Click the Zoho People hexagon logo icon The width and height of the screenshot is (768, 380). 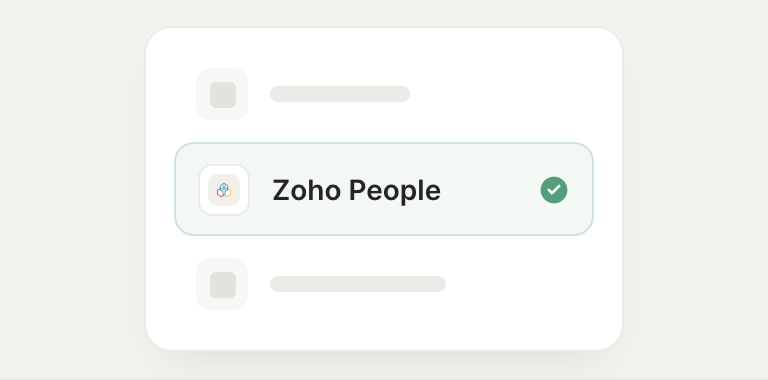224,190
